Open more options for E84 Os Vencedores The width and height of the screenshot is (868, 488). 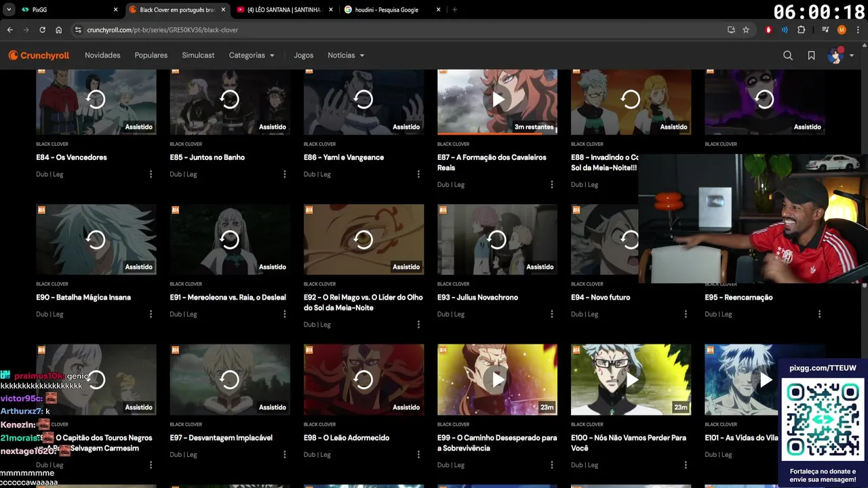click(151, 174)
